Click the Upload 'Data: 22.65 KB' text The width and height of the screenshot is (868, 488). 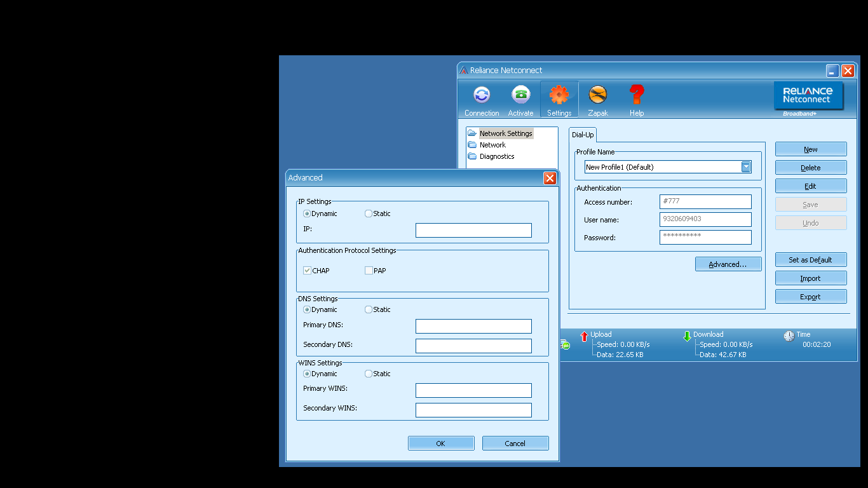(x=620, y=355)
